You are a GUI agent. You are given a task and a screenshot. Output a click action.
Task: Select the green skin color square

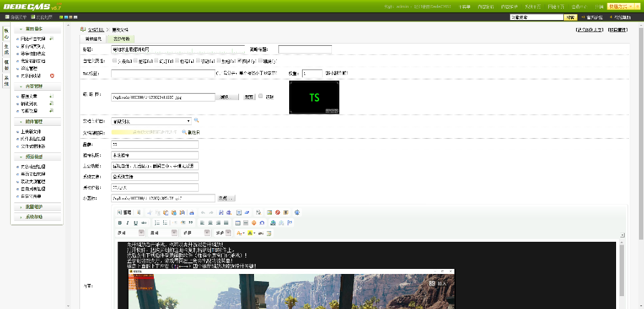click(62, 17)
